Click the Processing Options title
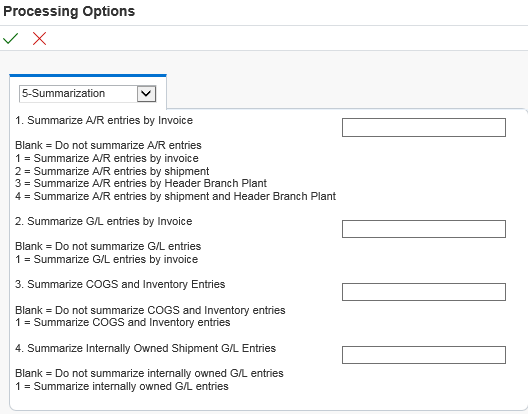The width and height of the screenshot is (528, 414). point(69,11)
